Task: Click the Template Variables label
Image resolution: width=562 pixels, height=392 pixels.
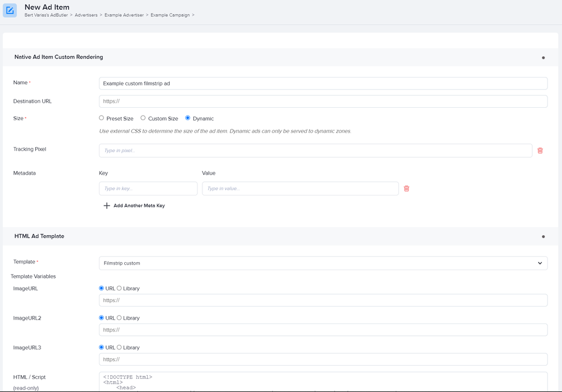Action: click(x=33, y=276)
